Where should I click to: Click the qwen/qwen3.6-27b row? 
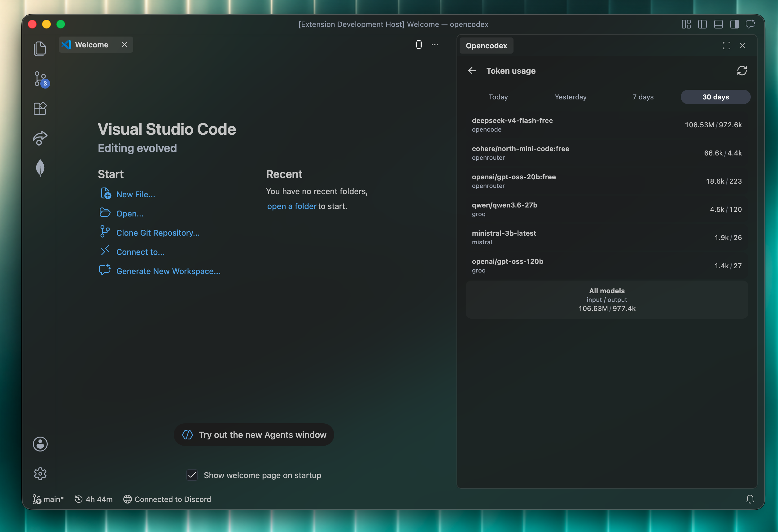(x=607, y=209)
